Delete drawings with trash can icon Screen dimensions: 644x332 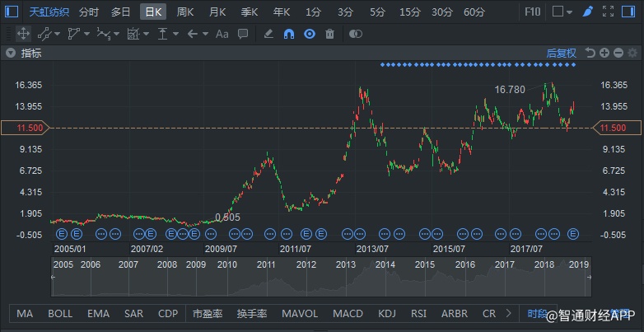(330, 34)
